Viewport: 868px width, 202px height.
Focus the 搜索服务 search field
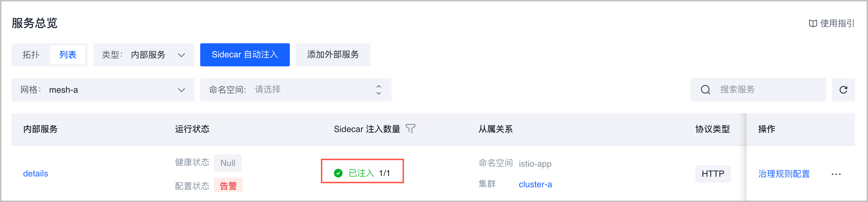(x=766, y=90)
